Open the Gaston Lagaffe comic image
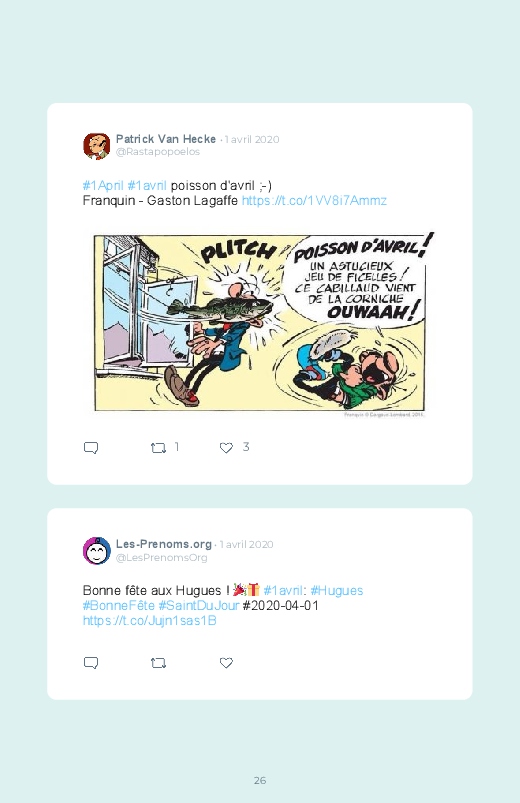Viewport: 520px width, 803px height. (x=260, y=325)
